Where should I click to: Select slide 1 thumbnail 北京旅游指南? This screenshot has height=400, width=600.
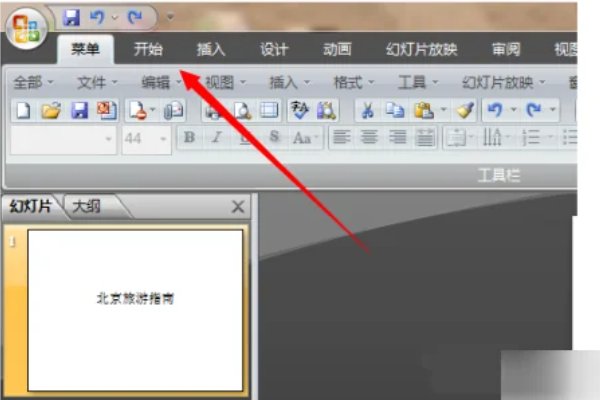pos(135,310)
